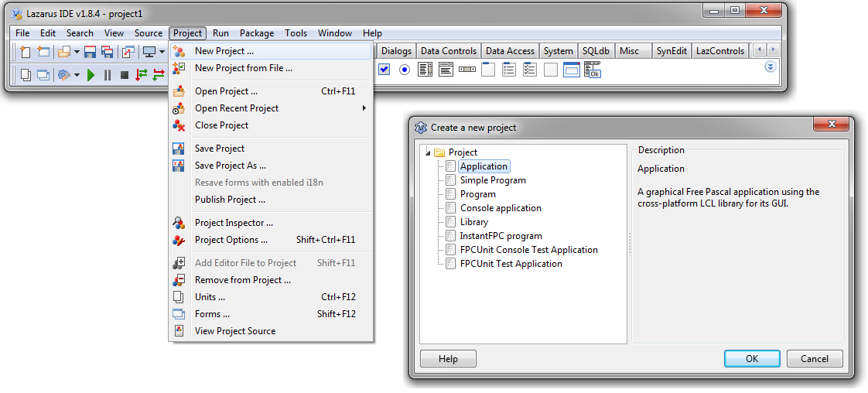Click the component palette drop-down chevron button
Screen dimensions: 868x393
click(770, 67)
